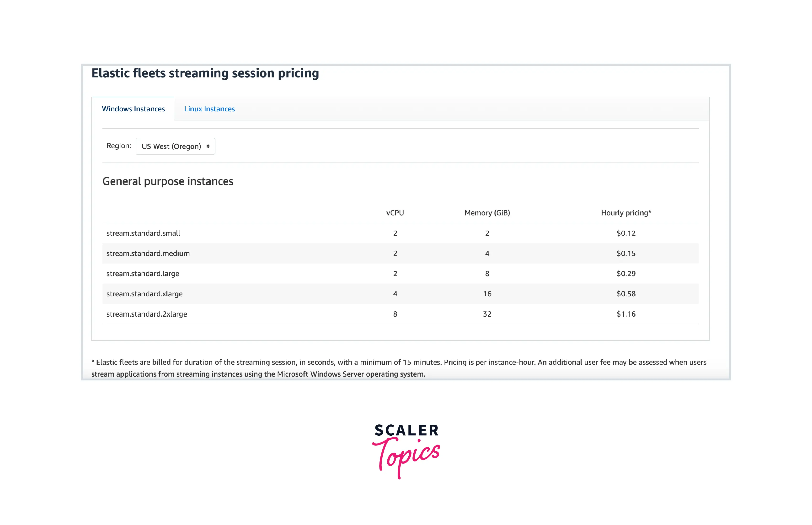The height and width of the screenshot is (525, 812).
Task: Click the $0.12 hourly price
Action: 626,233
